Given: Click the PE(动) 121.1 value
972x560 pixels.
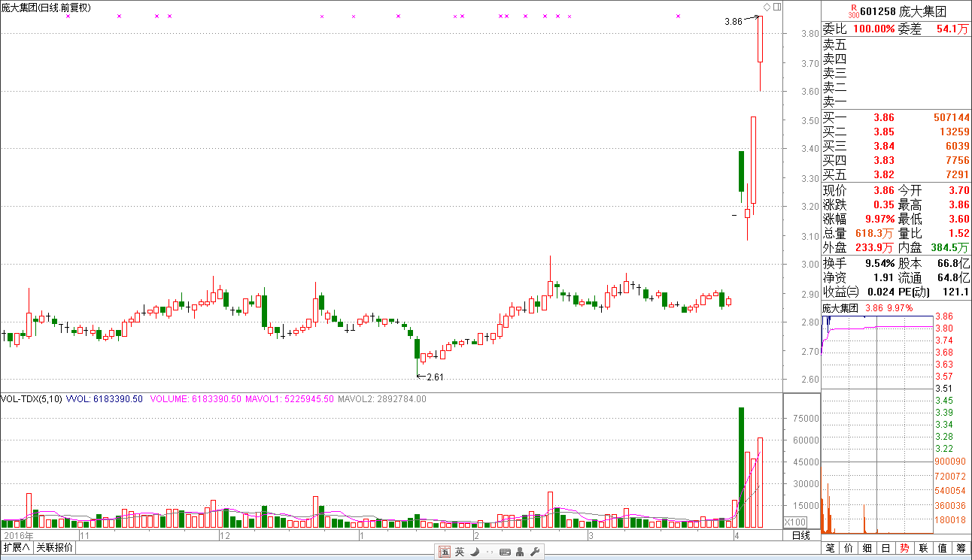Looking at the screenshot, I should pos(956,292).
